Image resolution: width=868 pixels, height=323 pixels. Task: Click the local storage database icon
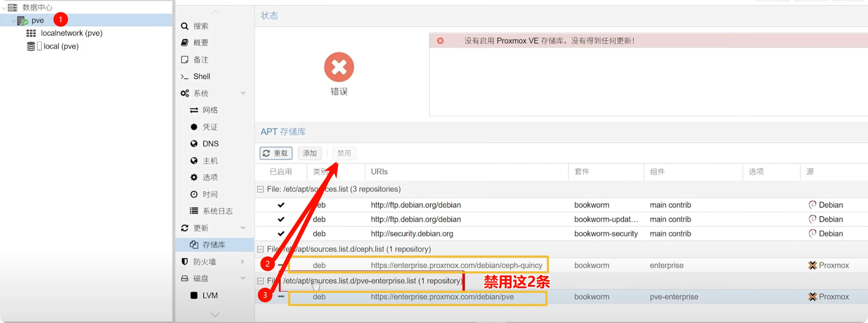[31, 46]
